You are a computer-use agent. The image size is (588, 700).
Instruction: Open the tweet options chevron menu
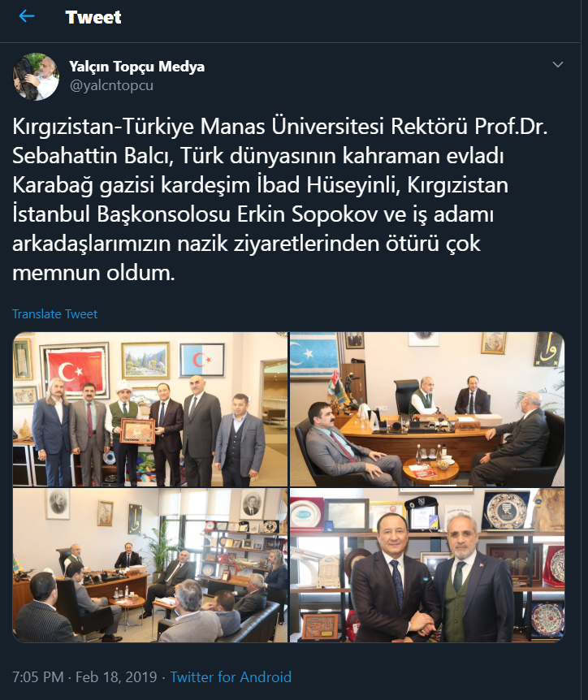point(558,65)
